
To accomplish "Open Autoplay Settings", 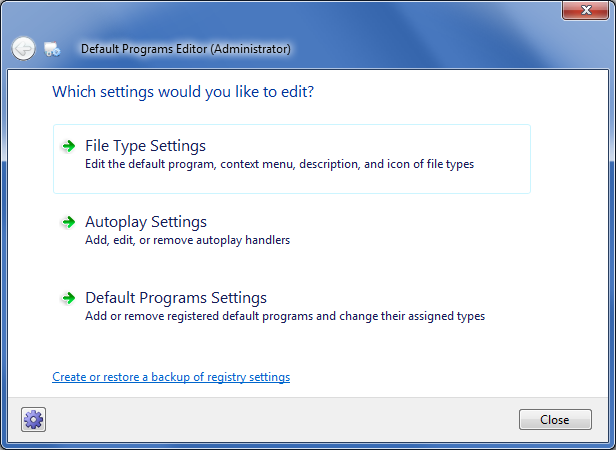I will 146,222.
